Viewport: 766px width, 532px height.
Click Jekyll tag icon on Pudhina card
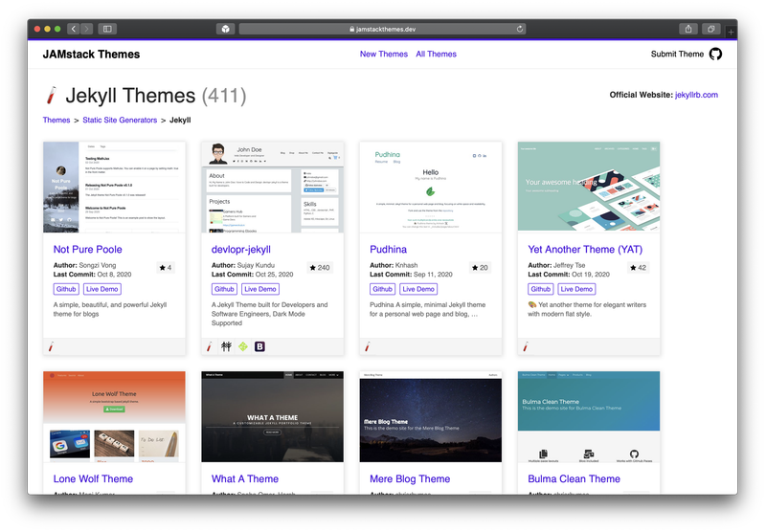[368, 346]
